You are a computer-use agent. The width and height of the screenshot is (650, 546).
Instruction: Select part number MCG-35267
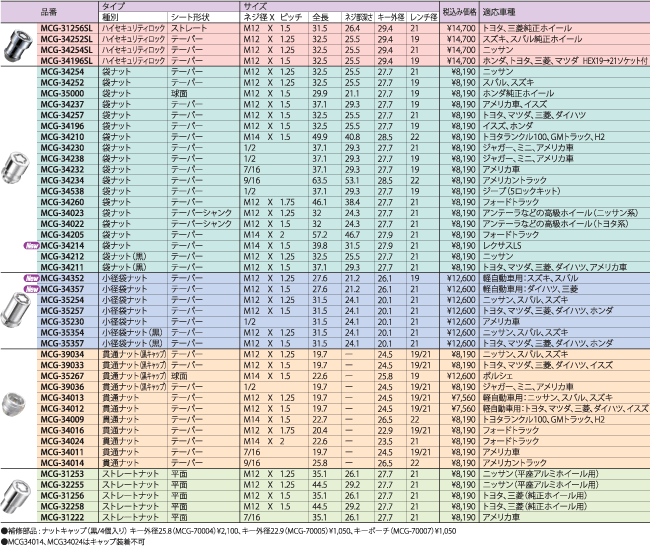62,376
